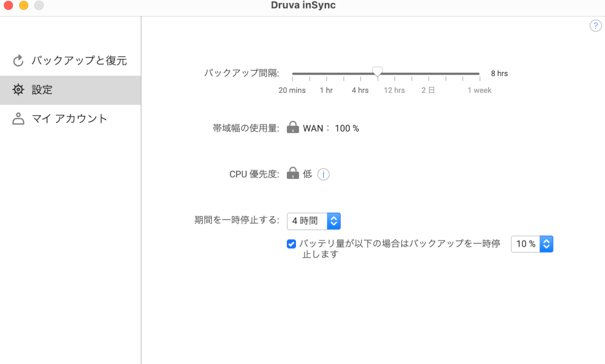The width and height of the screenshot is (605, 364).
Task: Toggle the battery level backup pause checkbox
Action: point(291,244)
